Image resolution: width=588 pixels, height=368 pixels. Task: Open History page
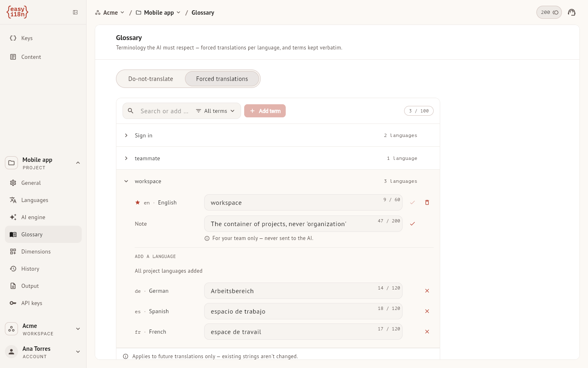[x=43, y=269]
